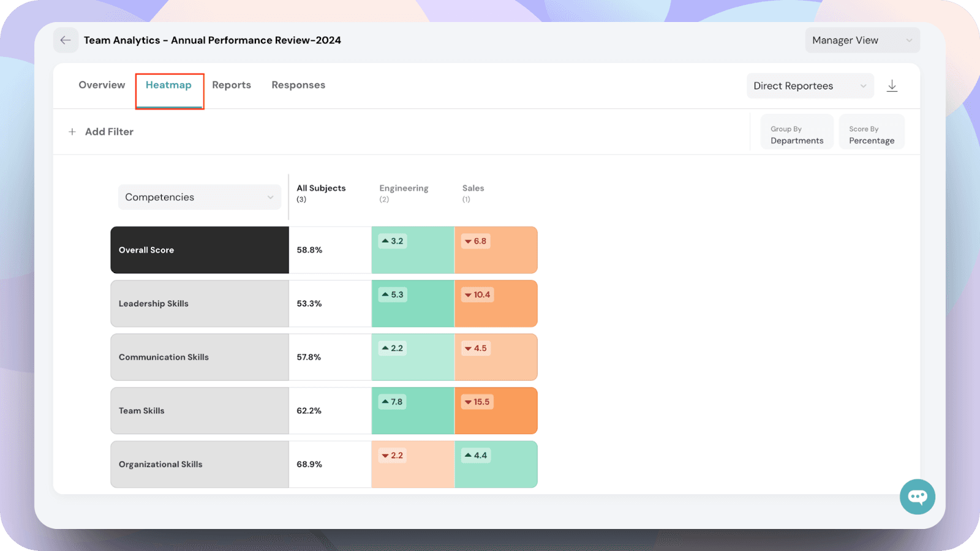This screenshot has width=980, height=551.
Task: Download the heatmap report
Action: (x=892, y=86)
